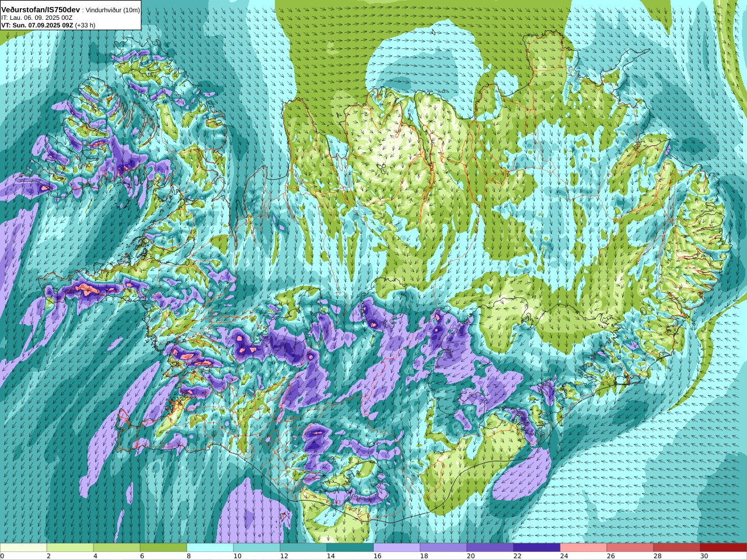Screen dimensions: 747x560
Task: Click the 'IT: Lau. 06. 09. 2025 00Z' line
Action: (37, 17)
